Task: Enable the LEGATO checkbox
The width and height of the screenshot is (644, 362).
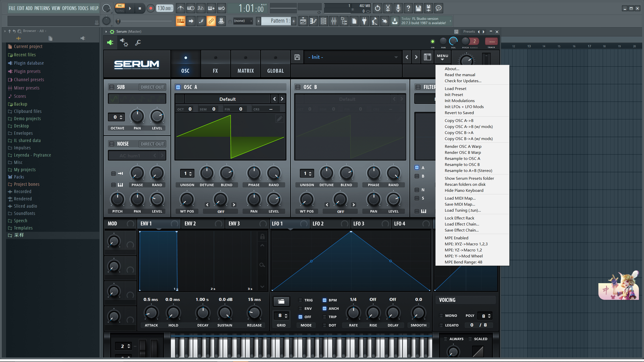Action: click(x=441, y=325)
